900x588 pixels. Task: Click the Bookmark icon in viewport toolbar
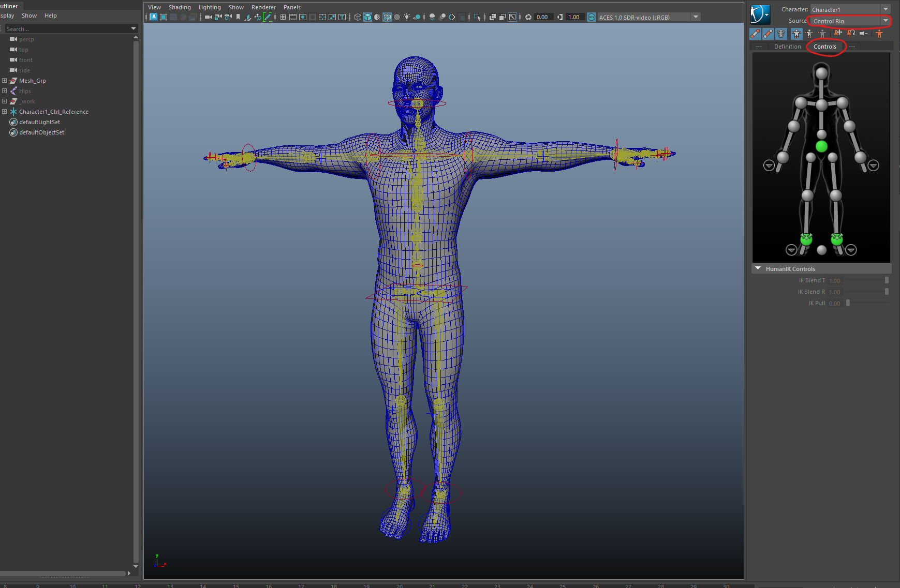(x=238, y=17)
